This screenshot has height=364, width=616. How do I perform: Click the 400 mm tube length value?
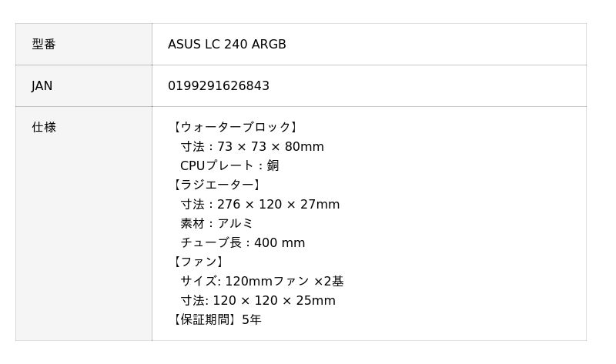[280, 242]
